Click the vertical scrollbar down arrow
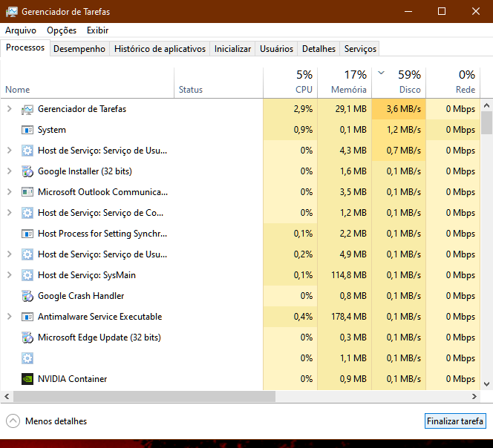 [486, 384]
